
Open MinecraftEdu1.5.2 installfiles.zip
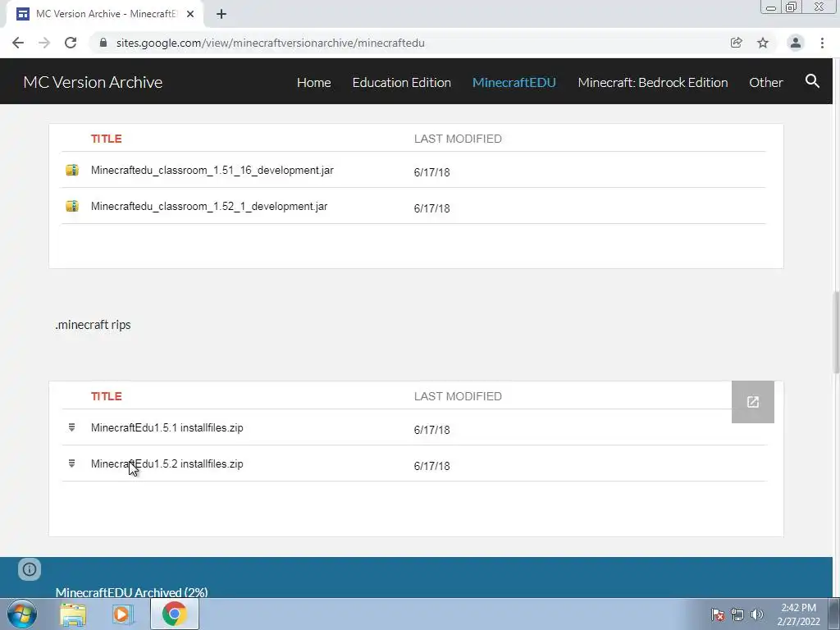[x=167, y=464]
